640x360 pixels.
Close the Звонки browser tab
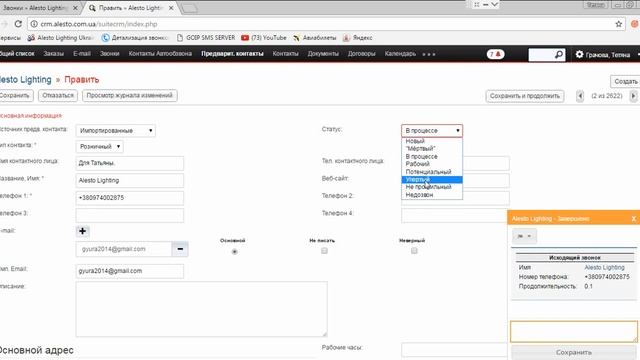pos(75,8)
